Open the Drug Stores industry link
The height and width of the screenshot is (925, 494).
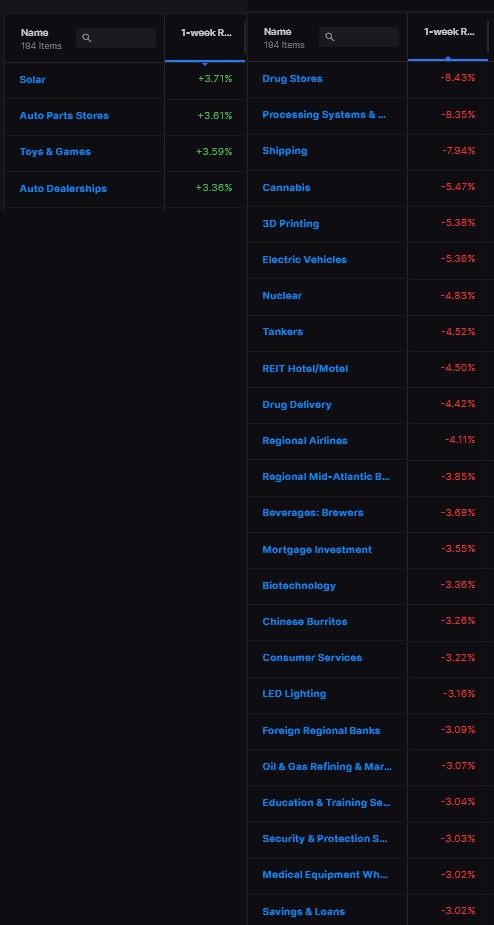pyautogui.click(x=293, y=78)
